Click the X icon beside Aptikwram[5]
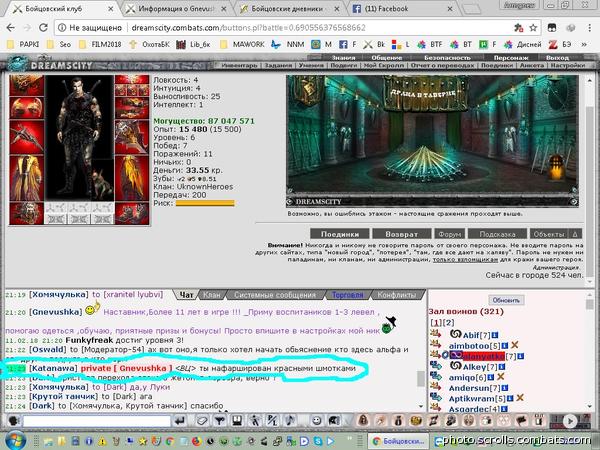This screenshot has height=450, width=600. point(520,398)
